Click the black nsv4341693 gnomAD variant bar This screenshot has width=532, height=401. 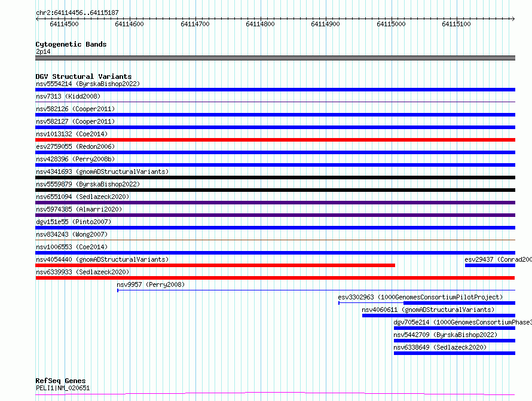(x=275, y=177)
